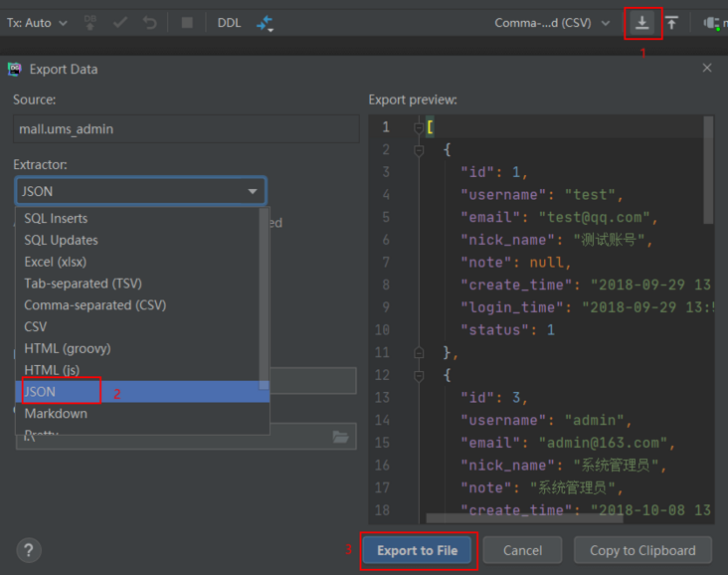
Task: Click the Import data upload icon
Action: point(672,23)
